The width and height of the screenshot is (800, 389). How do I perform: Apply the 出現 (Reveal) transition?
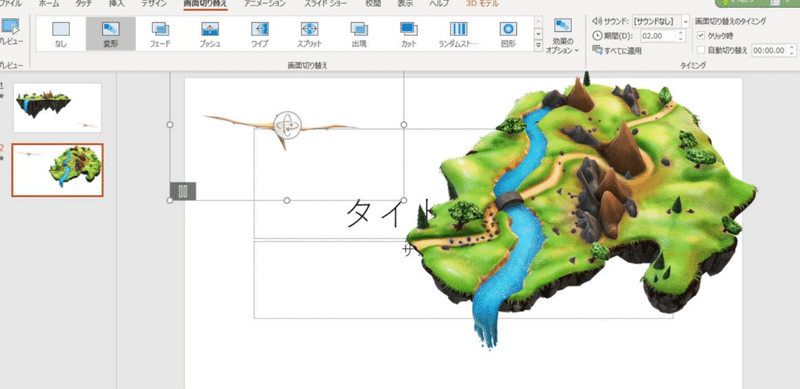[359, 34]
